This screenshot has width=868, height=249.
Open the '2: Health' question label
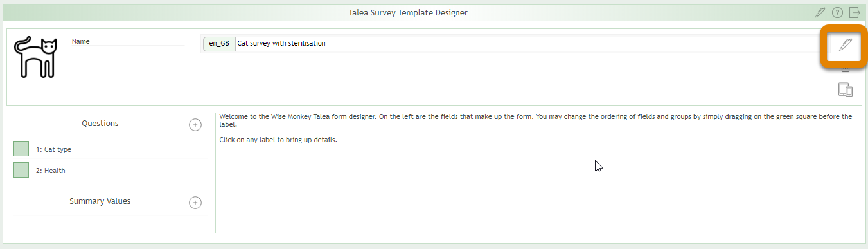(x=51, y=171)
